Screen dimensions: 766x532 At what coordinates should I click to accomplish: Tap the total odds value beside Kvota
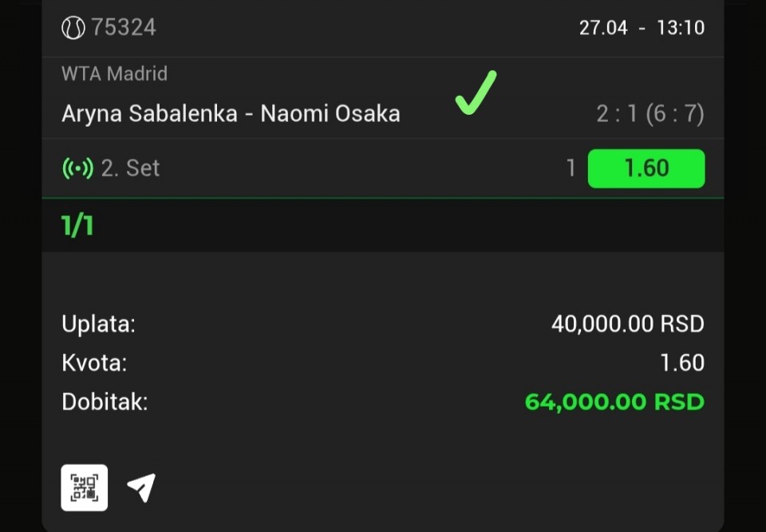[681, 363]
